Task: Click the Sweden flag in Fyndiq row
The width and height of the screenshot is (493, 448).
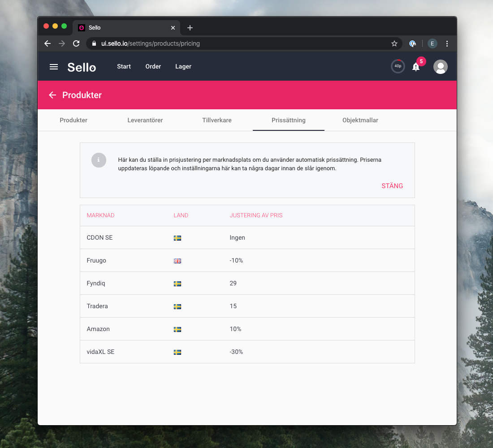Action: [177, 284]
